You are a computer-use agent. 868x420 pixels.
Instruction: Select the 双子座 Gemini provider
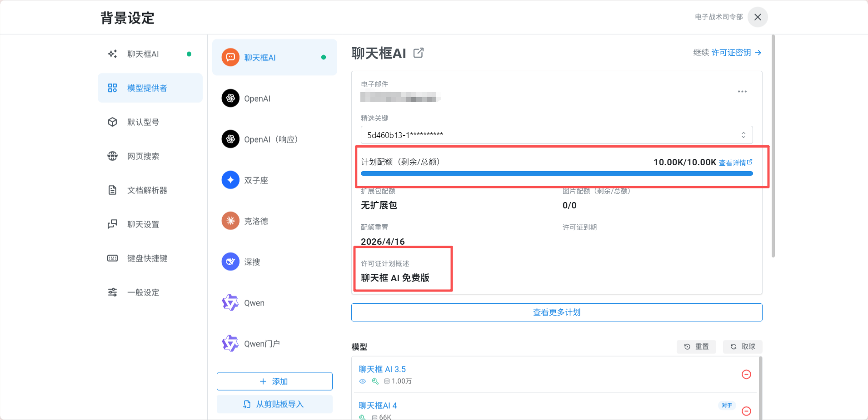[x=274, y=180]
